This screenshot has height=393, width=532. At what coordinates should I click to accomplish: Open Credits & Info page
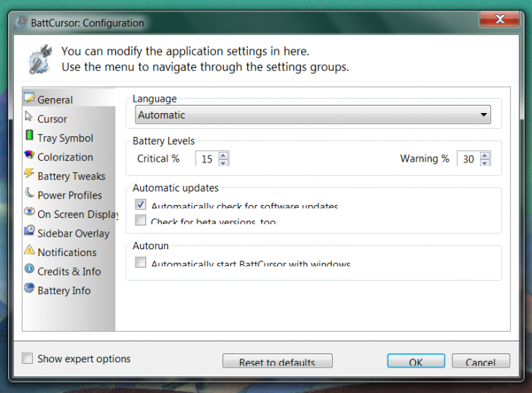[x=69, y=271]
